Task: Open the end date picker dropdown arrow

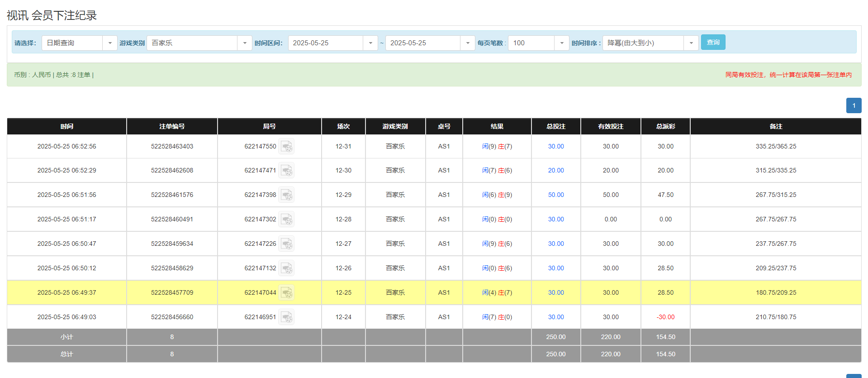Action: [467, 43]
